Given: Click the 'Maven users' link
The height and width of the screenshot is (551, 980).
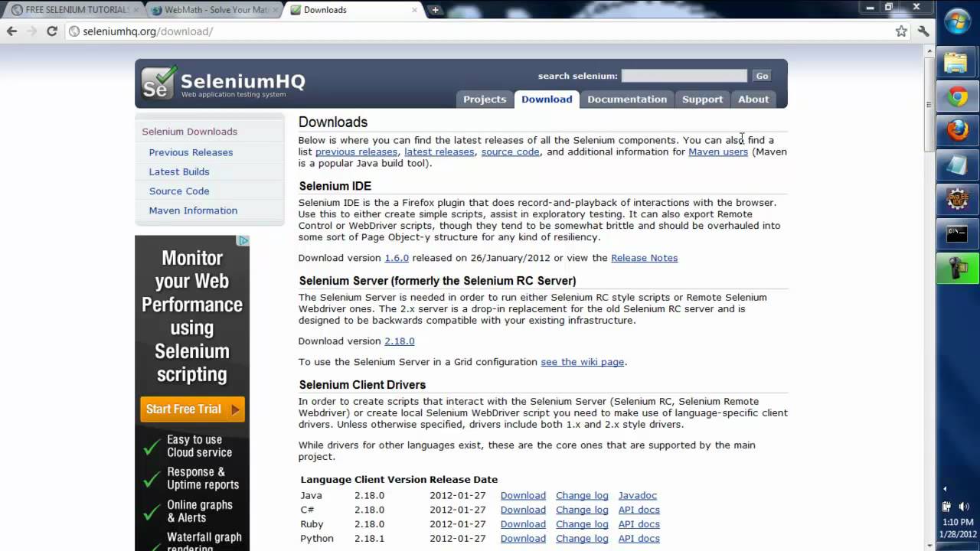Looking at the screenshot, I should tap(718, 152).
